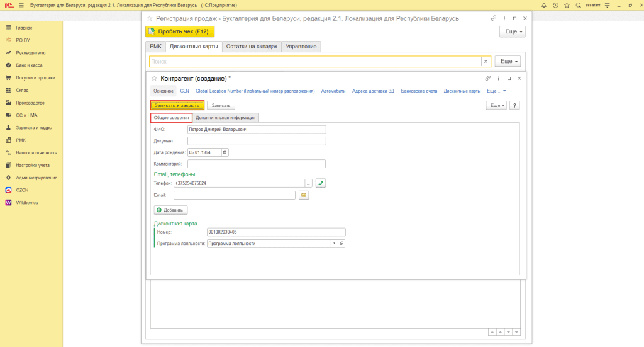
Task: Switch to Управление tab
Action: pyautogui.click(x=301, y=47)
